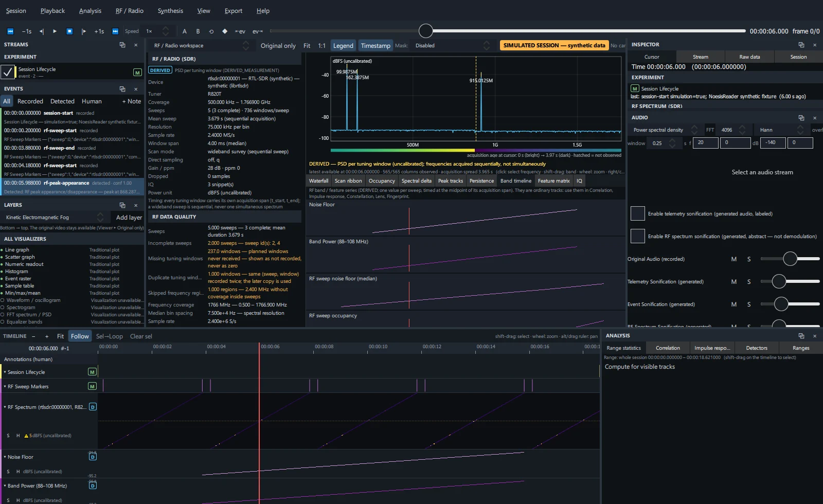Image resolution: width=823 pixels, height=504 pixels.
Task: Set loop point A
Action: coord(185,31)
